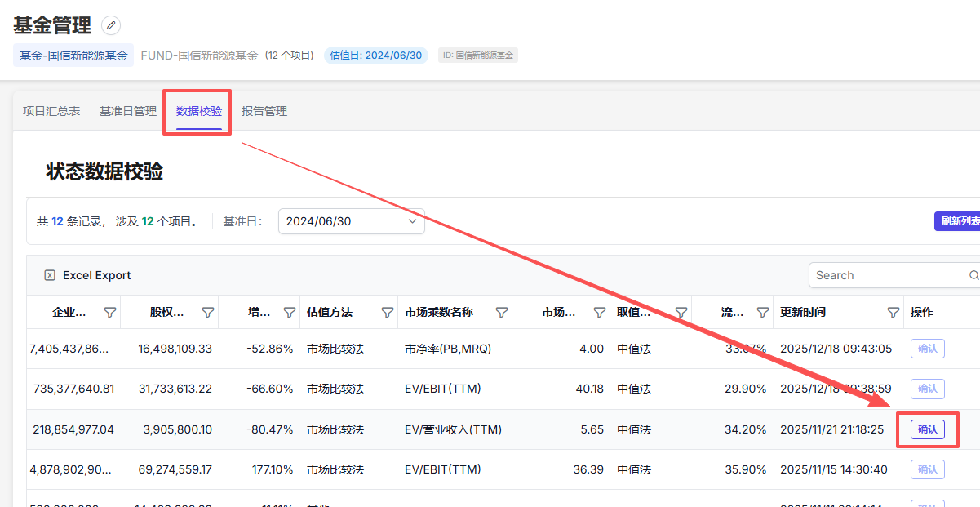The image size is (980, 507).
Task: Click the percentage -80.47%
Action: 269,429
